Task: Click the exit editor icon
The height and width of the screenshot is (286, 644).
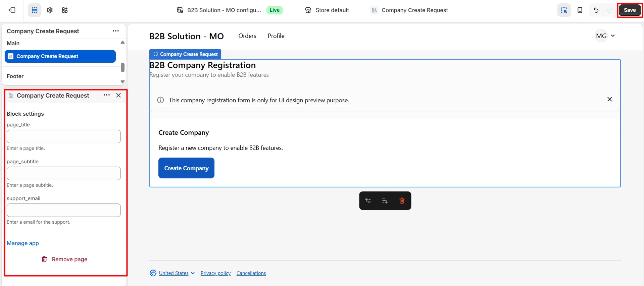Action: [12, 10]
